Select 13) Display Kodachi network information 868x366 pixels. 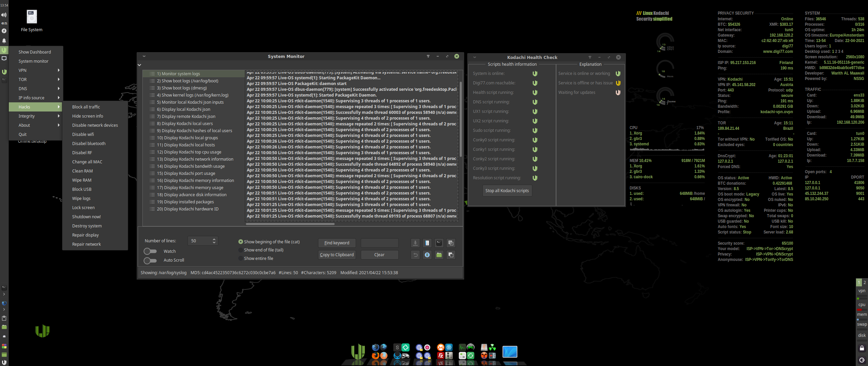coord(193,159)
